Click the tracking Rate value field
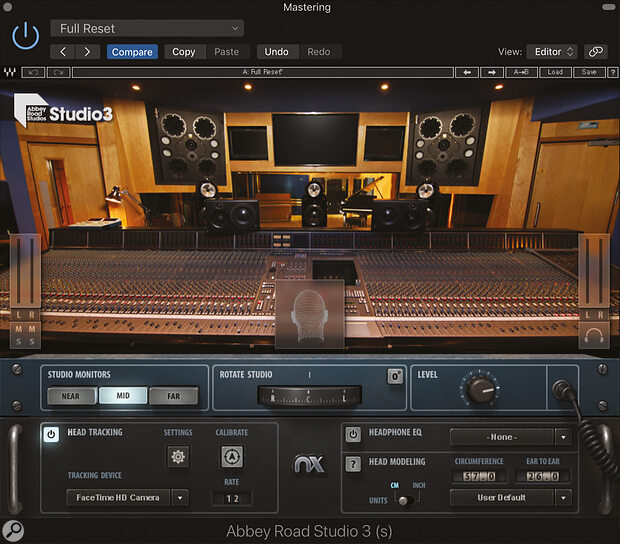 tap(232, 499)
